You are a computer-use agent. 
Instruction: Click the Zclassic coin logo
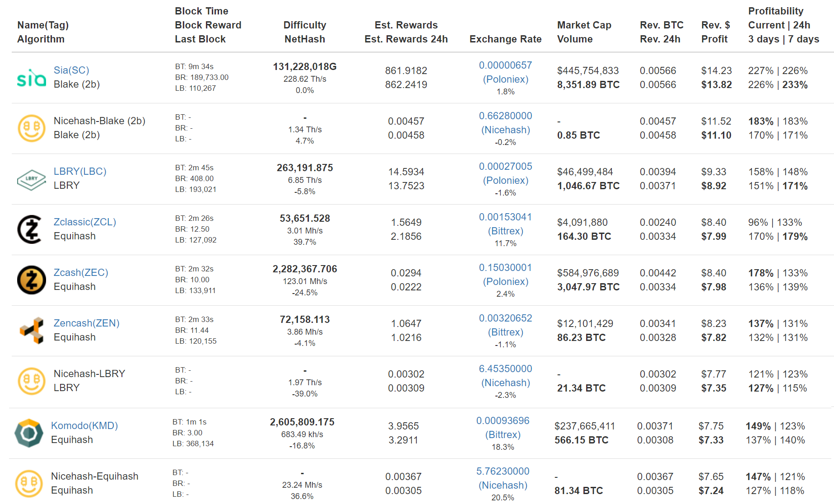pyautogui.click(x=30, y=229)
